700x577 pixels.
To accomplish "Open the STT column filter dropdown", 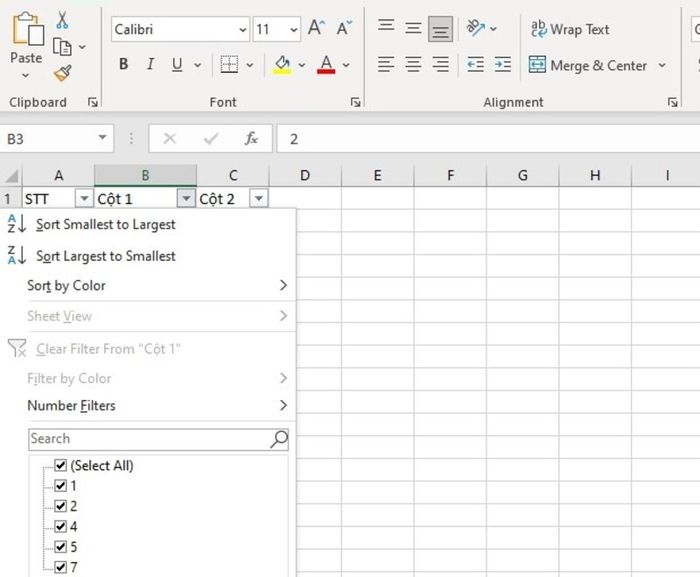I will coord(84,198).
